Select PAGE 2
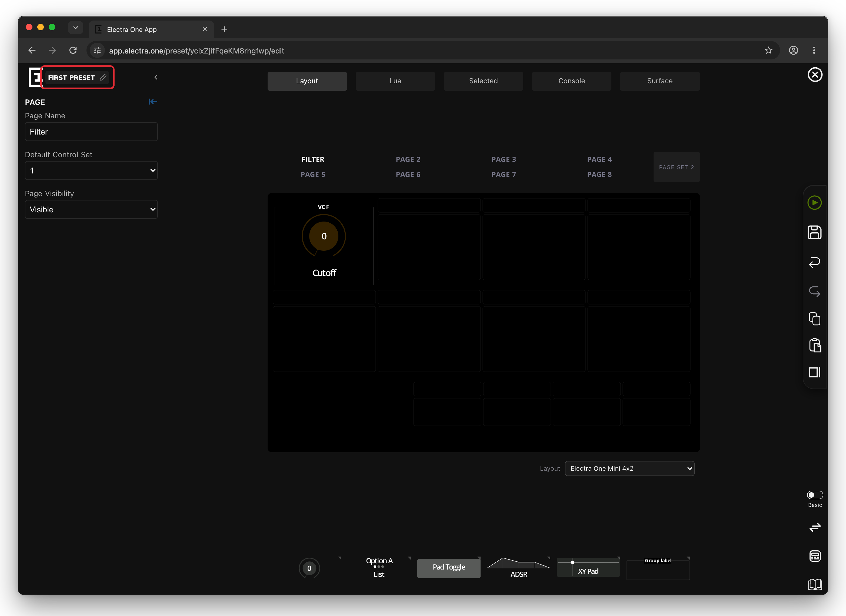This screenshot has height=616, width=846. [x=408, y=159]
